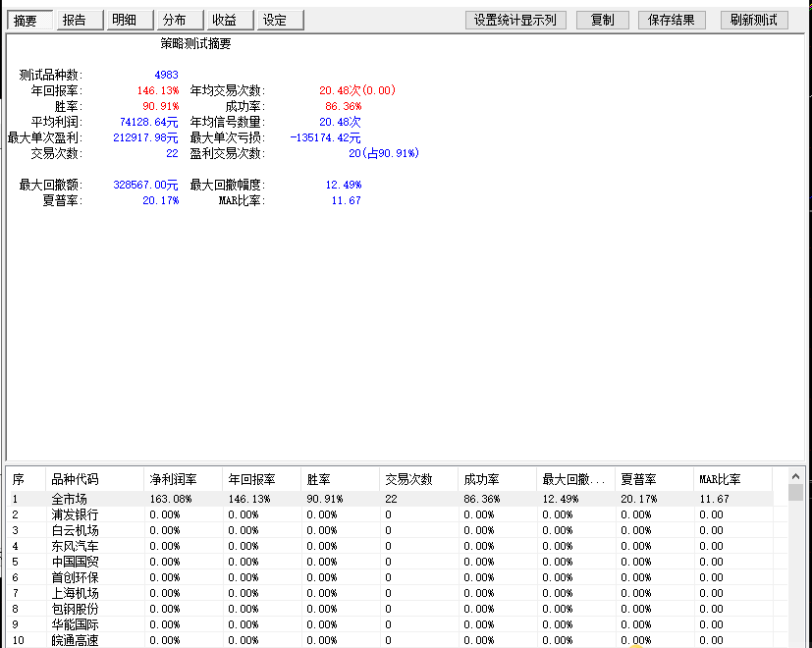This screenshot has width=812, height=648.
Task: Sort by the MAR比率 column header
Action: point(732,479)
